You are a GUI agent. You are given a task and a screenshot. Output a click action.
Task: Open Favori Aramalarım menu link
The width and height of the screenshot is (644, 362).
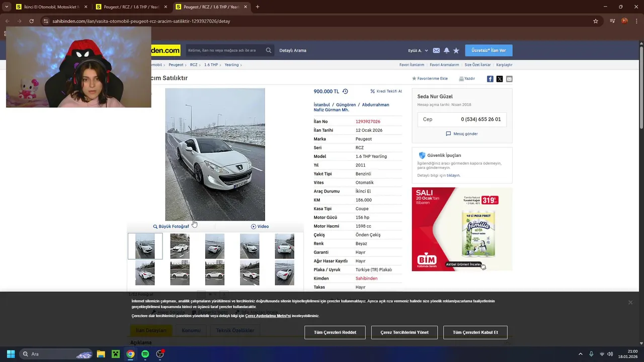444,65
